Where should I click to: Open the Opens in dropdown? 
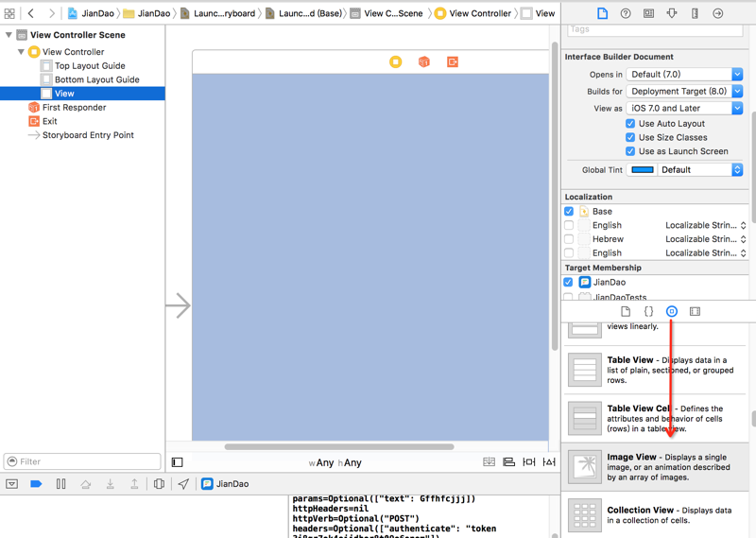[684, 75]
